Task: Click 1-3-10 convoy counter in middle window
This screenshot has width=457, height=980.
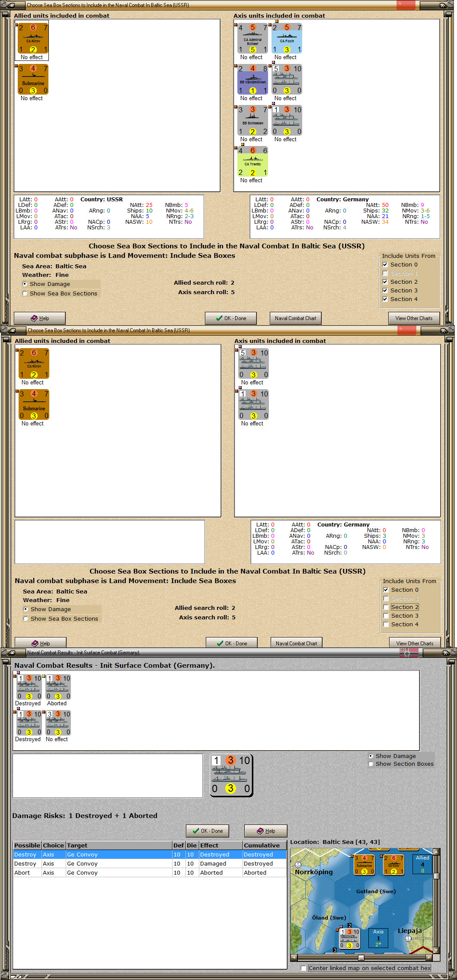Action: click(x=253, y=404)
